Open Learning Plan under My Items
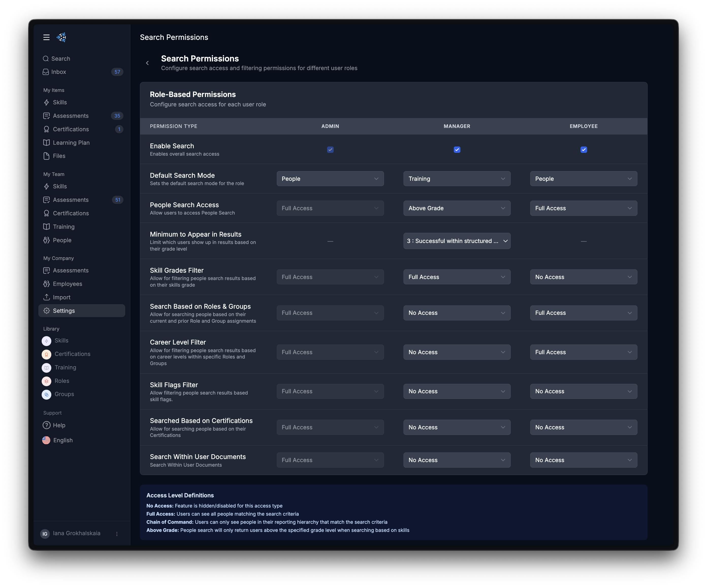 71,143
